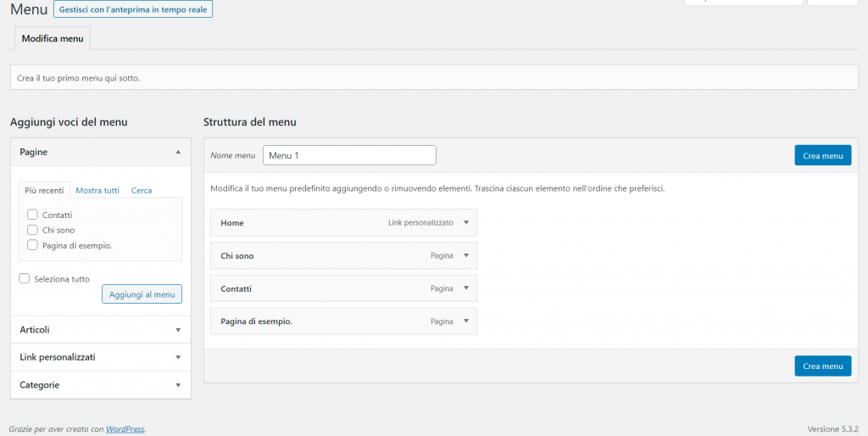The height and width of the screenshot is (436, 868).
Task: Open Gestisci con l'anteprima in tempo reale
Action: coord(133,9)
